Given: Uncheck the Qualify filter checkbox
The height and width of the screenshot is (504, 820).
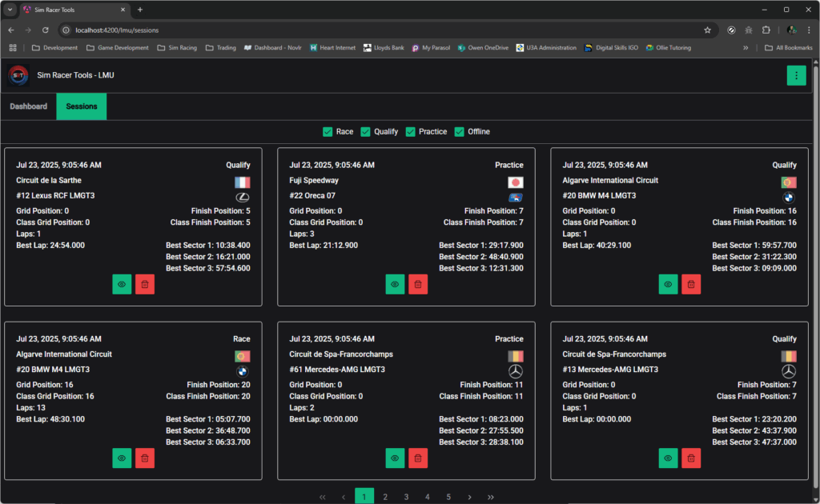Looking at the screenshot, I should 365,132.
